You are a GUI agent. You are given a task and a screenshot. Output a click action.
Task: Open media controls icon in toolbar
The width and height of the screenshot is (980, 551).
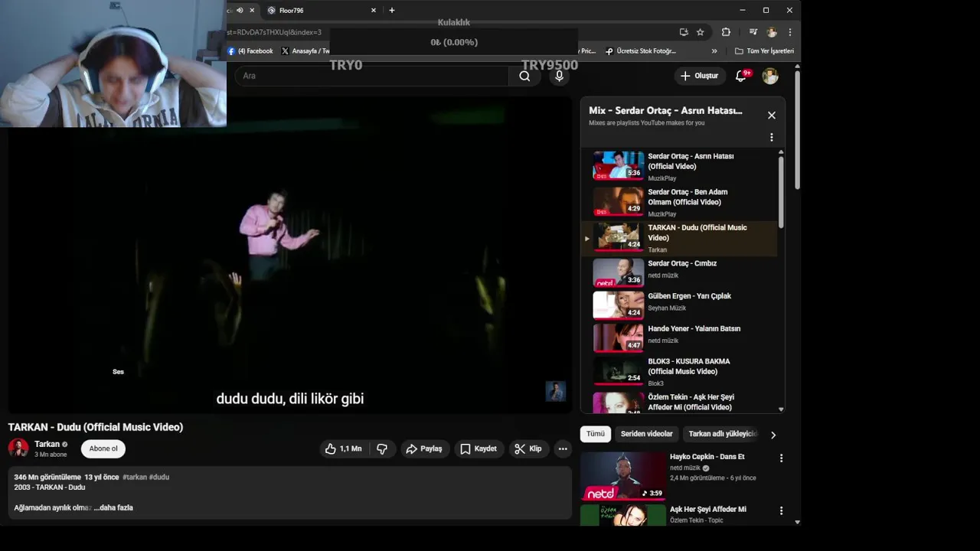click(753, 32)
